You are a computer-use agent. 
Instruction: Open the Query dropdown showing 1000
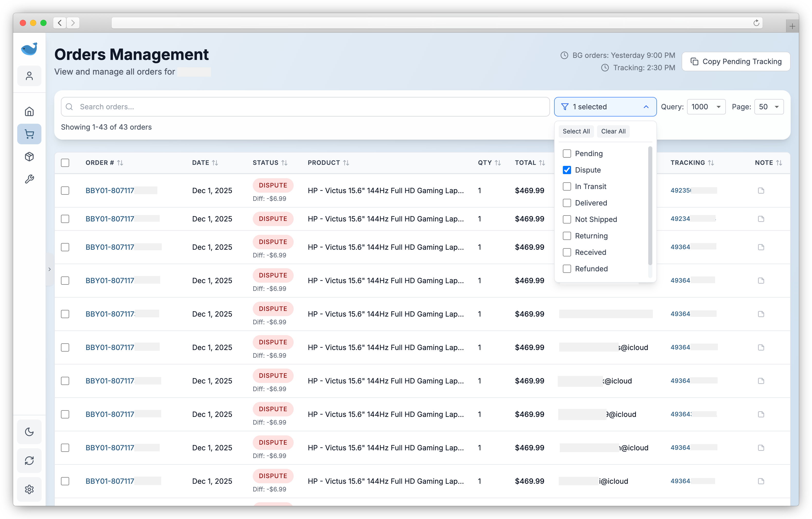(x=706, y=106)
